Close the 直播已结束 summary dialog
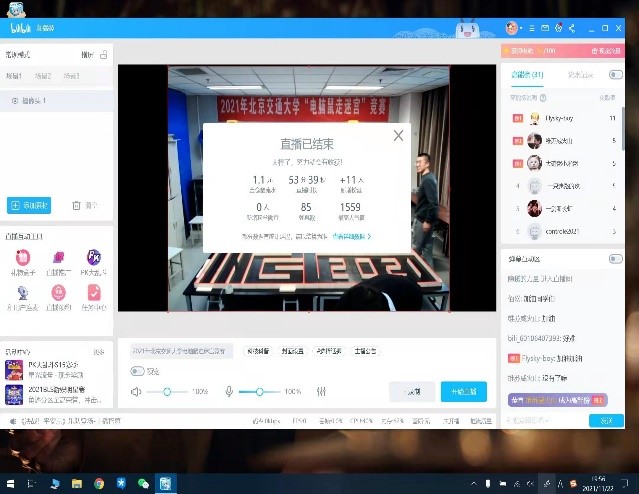639x494 pixels. tap(398, 136)
